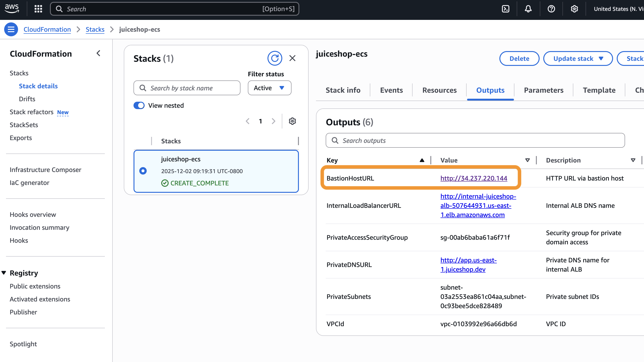Open the notifications bell

(x=528, y=9)
